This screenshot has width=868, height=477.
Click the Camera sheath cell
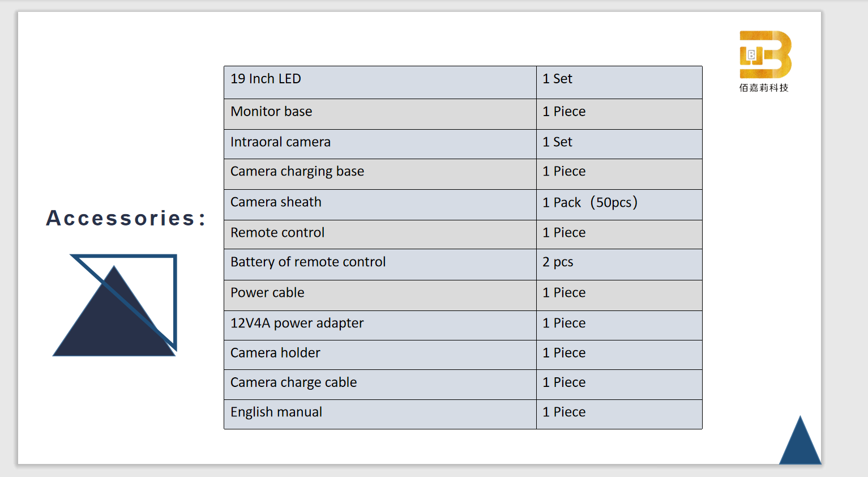tap(380, 205)
